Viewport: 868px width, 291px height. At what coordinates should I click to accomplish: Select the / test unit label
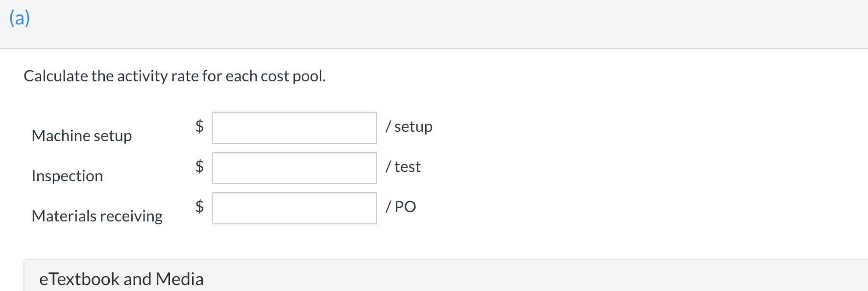click(x=403, y=167)
